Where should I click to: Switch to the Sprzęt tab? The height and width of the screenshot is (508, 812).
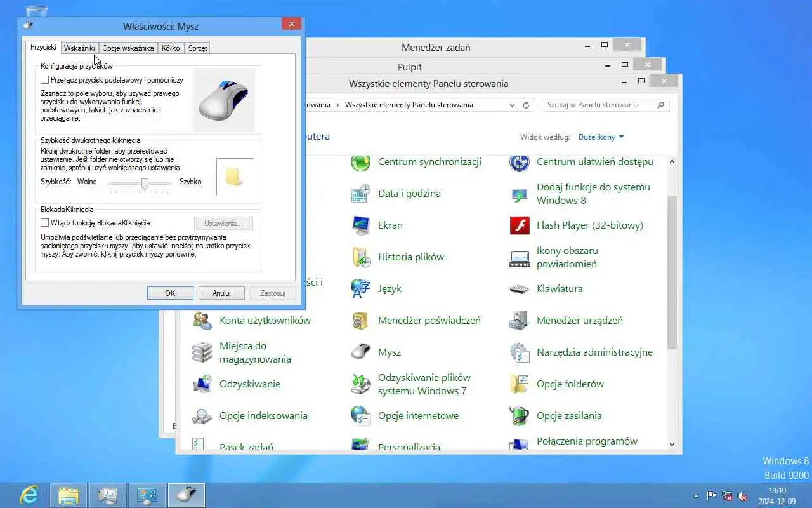click(x=197, y=48)
